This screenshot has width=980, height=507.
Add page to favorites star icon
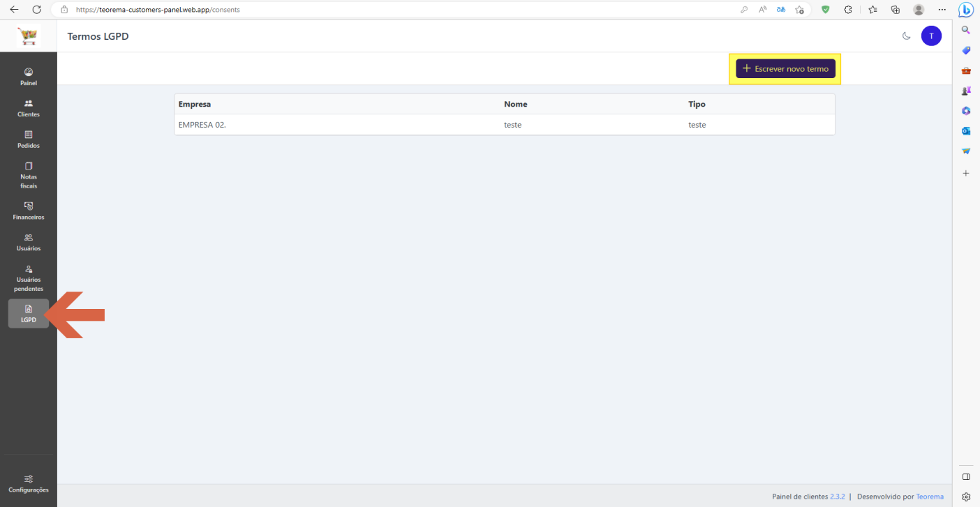tap(800, 10)
